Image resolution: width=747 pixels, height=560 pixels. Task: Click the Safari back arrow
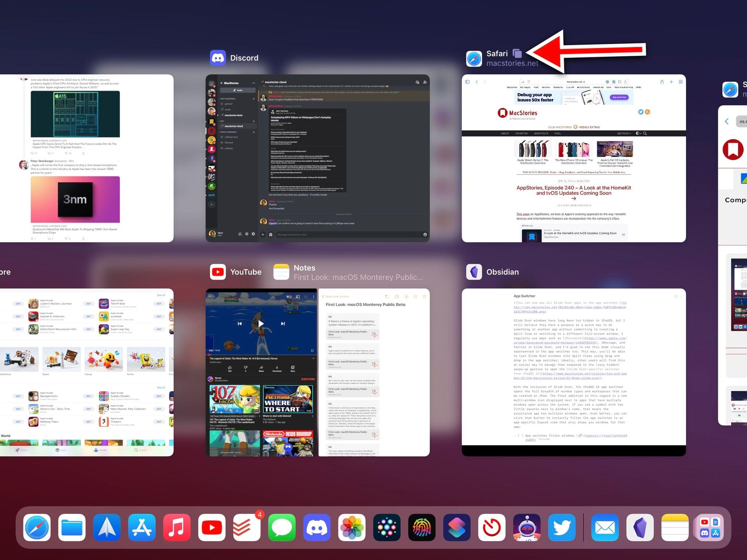tap(477, 82)
